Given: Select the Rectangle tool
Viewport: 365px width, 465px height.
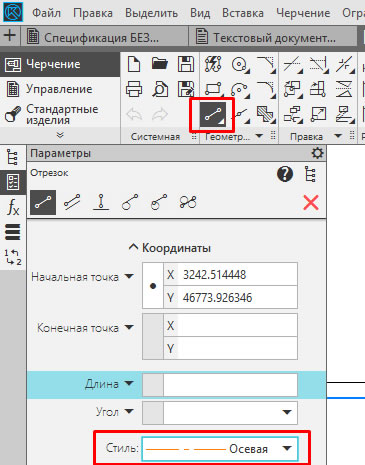Looking at the screenshot, I should click(213, 89).
